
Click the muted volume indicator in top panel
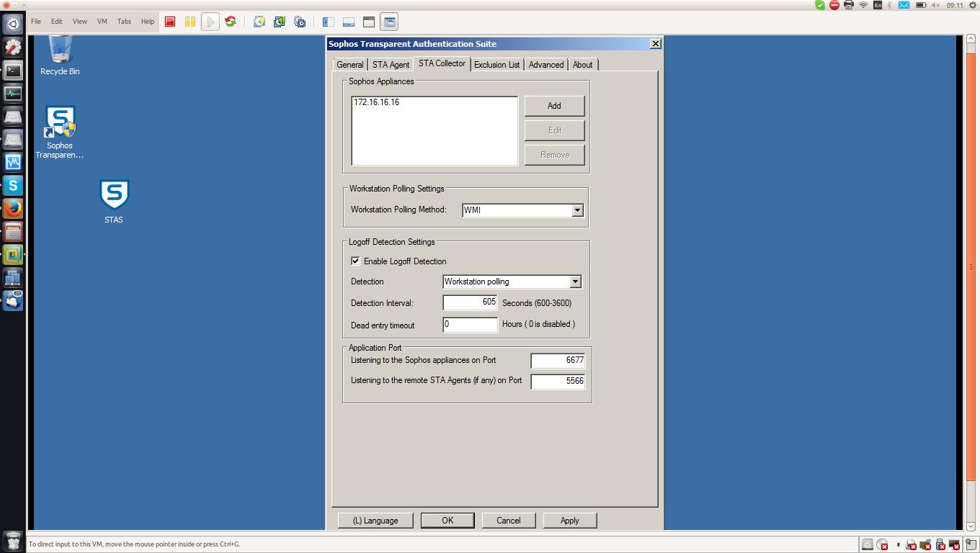(936, 5)
